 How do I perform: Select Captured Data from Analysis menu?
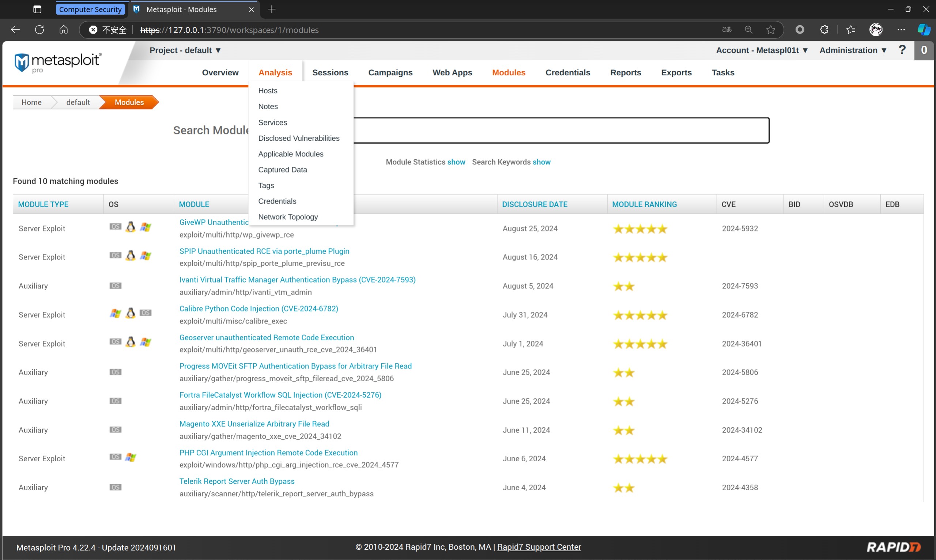point(282,170)
